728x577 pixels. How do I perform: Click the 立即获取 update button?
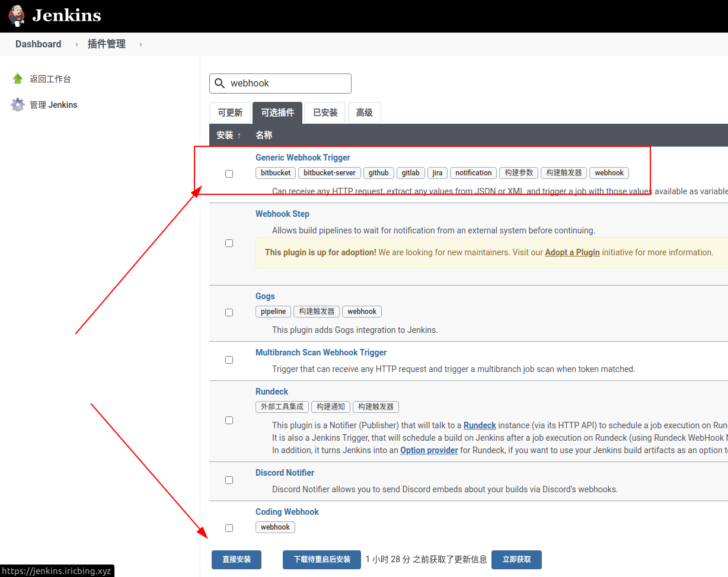point(516,559)
